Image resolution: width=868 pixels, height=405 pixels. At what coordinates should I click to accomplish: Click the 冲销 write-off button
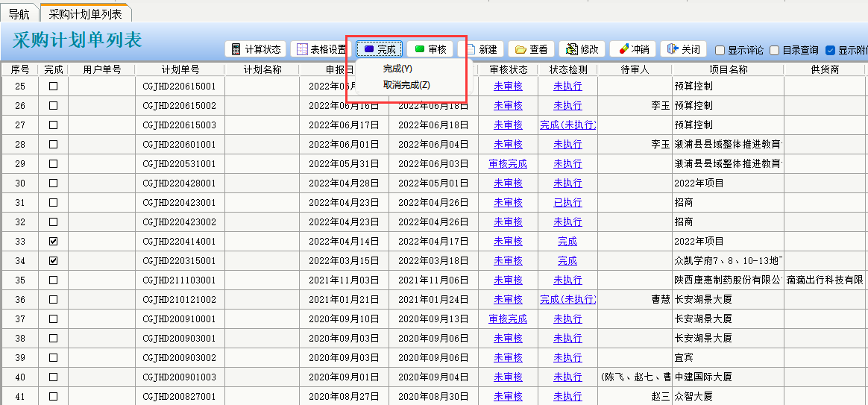(x=632, y=49)
